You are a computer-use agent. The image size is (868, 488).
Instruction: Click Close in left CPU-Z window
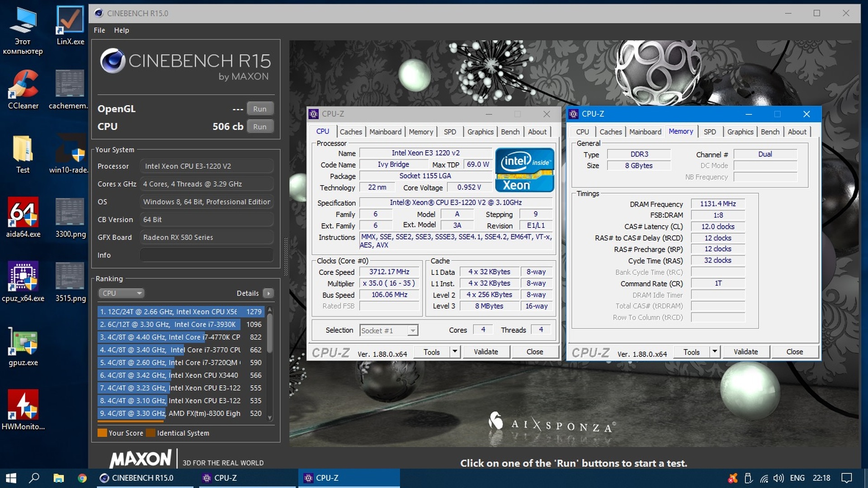coord(535,352)
